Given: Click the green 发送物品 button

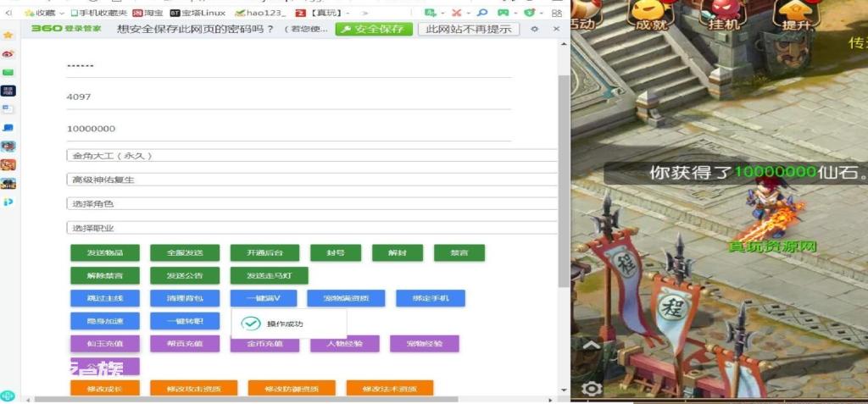Looking at the screenshot, I should click(x=104, y=253).
